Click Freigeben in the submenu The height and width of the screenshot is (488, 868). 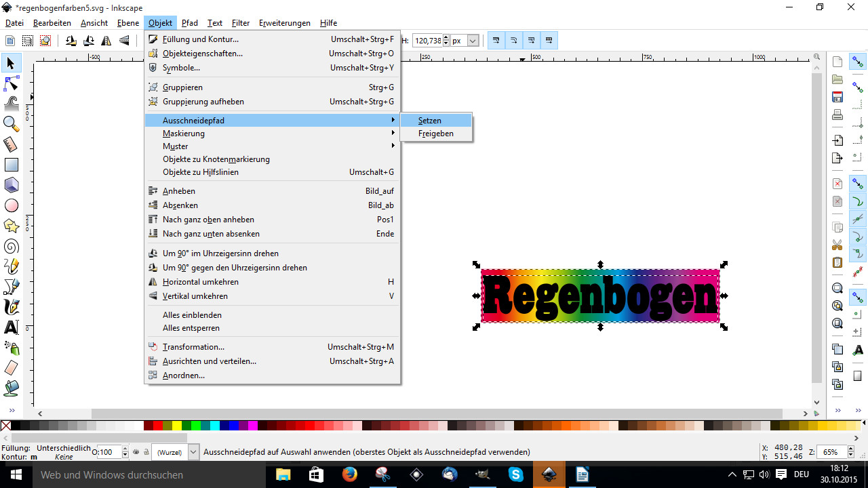(x=436, y=134)
